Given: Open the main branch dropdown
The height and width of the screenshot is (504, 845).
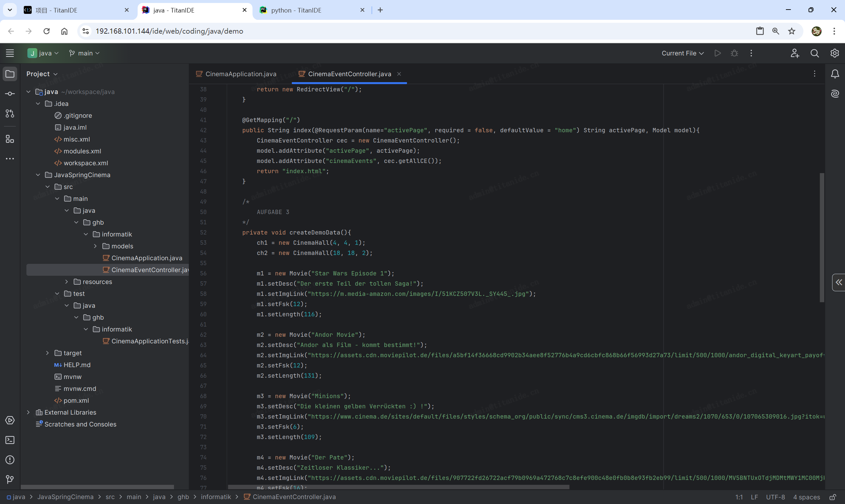Looking at the screenshot, I should coord(84,53).
